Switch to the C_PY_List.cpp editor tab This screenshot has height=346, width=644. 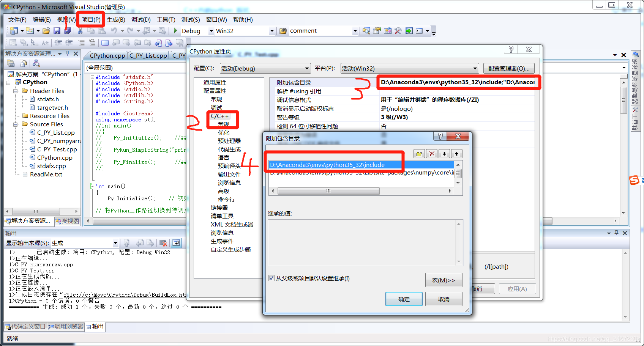[148, 55]
